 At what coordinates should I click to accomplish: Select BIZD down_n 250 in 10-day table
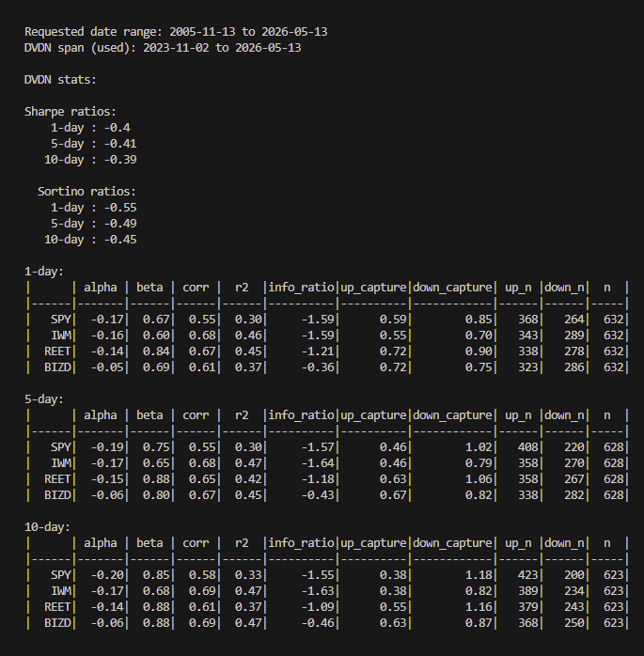click(574, 622)
